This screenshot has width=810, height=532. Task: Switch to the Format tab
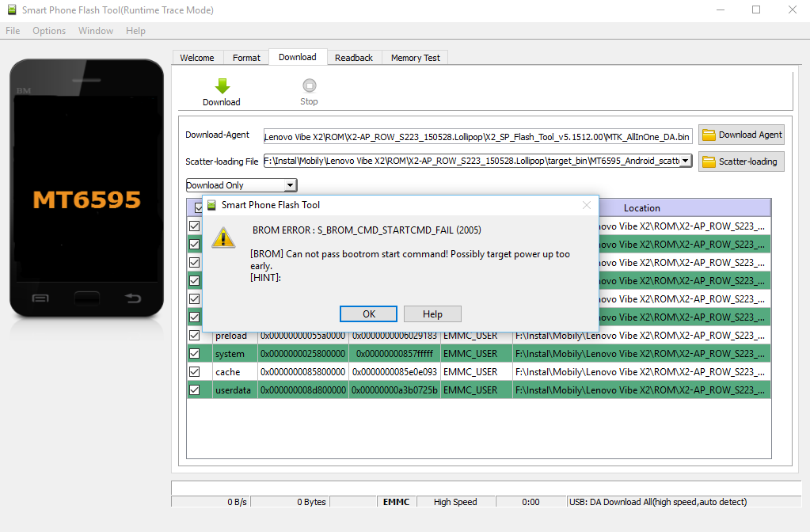tap(246, 58)
